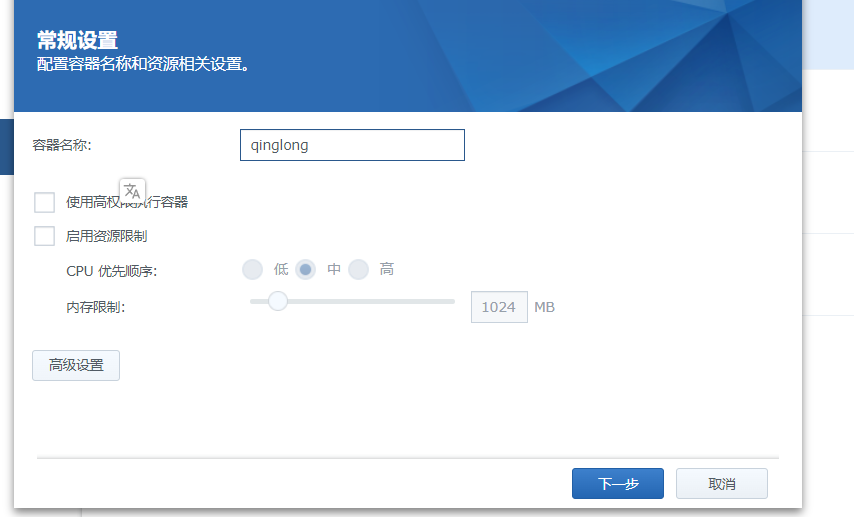Select the 高 CPU priority radio button
854x517 pixels.
(358, 269)
